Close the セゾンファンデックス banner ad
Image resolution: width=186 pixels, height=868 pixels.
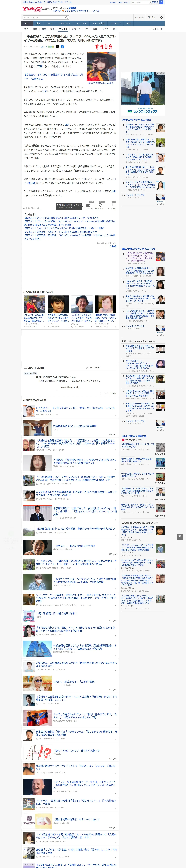click(163, 73)
